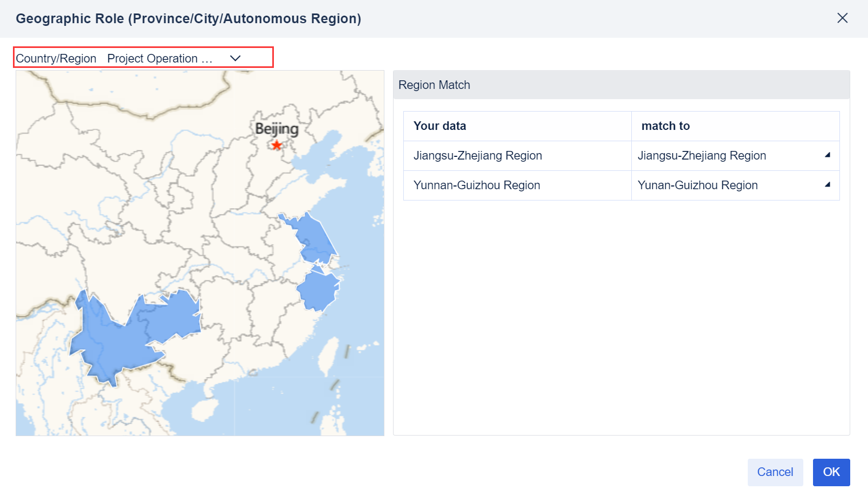Select the Yunnan-Guizhou Region row under Your data
Image resolution: width=868 pixels, height=490 pixels.
click(x=476, y=185)
